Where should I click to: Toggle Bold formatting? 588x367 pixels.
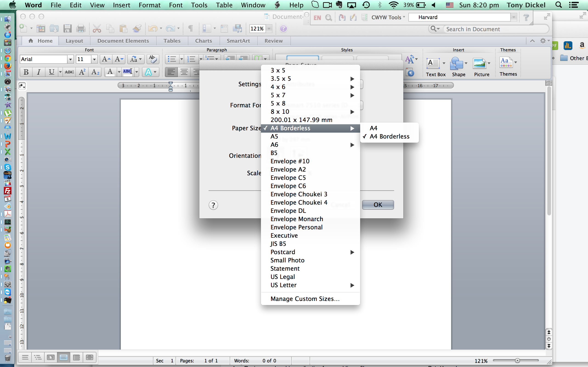(26, 72)
